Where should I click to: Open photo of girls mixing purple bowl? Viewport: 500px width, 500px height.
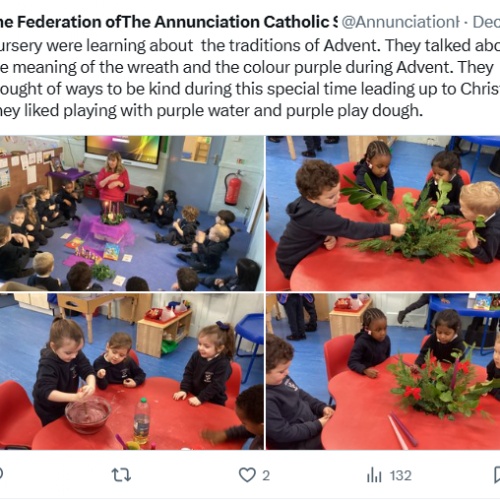pyautogui.click(x=132, y=371)
